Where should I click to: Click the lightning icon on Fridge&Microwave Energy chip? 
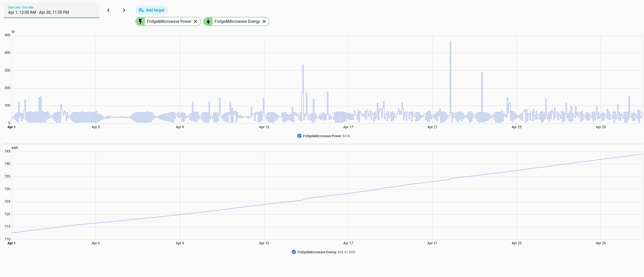208,21
